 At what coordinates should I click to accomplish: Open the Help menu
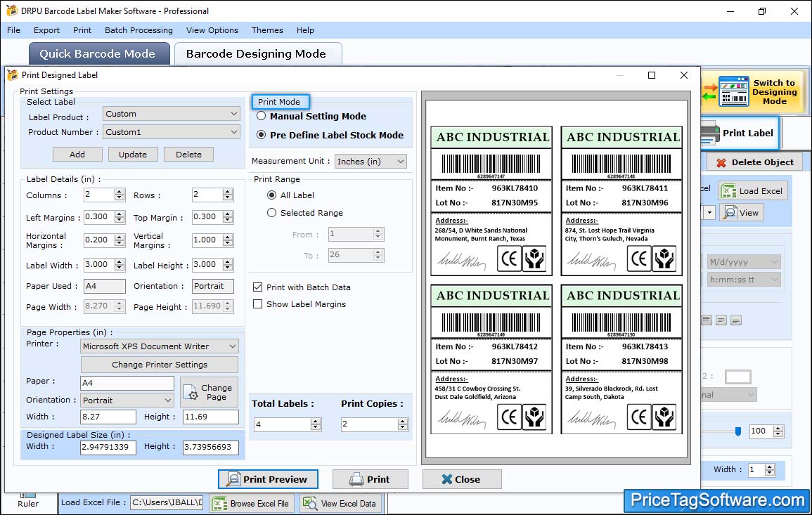tap(306, 30)
